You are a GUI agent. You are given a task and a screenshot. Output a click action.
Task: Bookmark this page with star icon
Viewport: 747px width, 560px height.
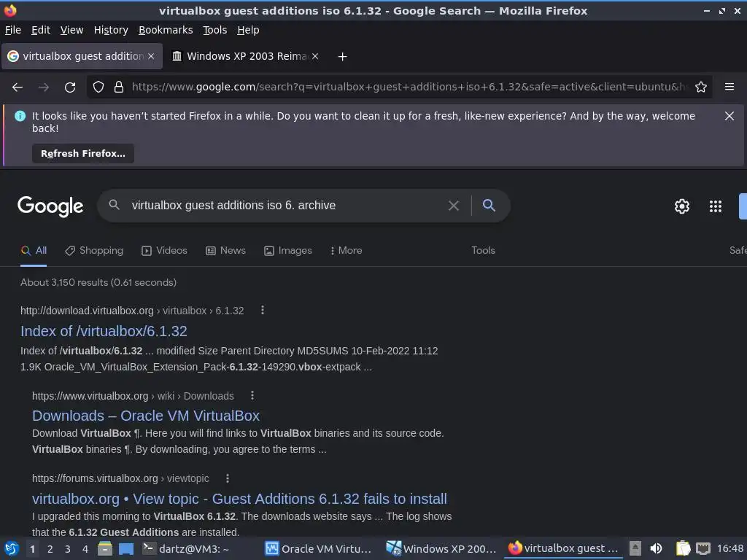click(701, 87)
